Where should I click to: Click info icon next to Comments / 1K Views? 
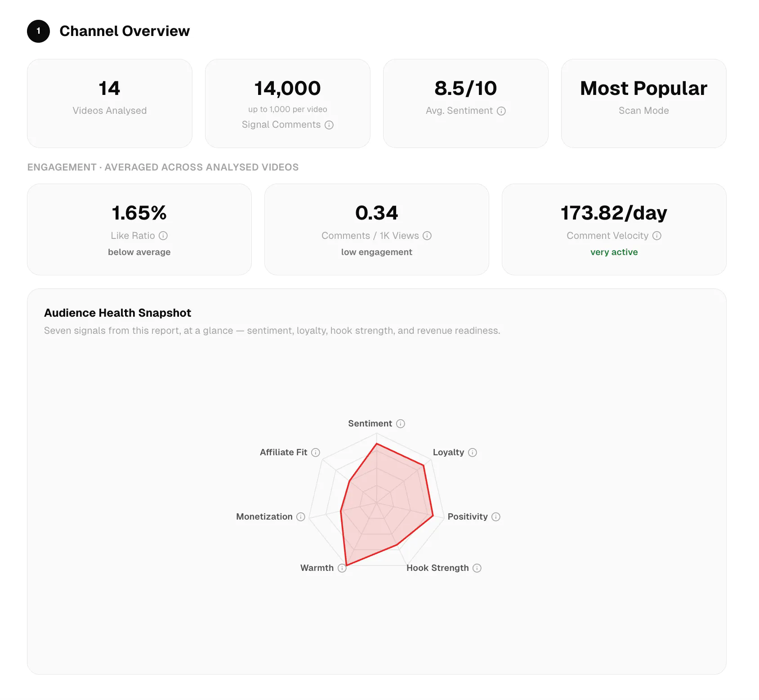point(427,236)
